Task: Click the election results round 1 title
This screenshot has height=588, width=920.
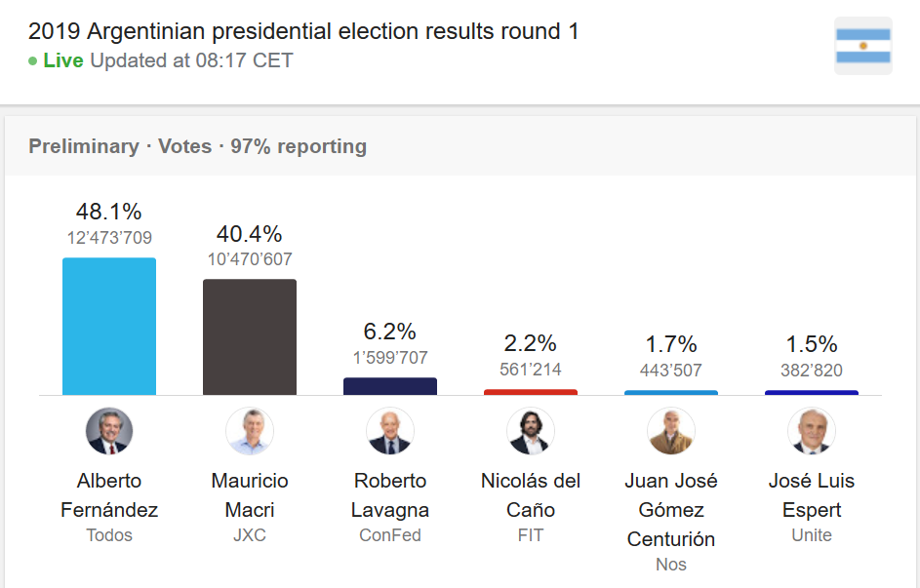Action: click(303, 31)
